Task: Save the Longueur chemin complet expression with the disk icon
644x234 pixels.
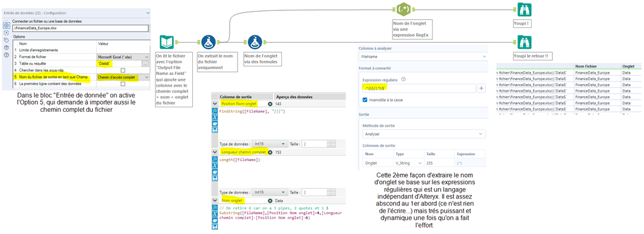Action: coord(215,178)
